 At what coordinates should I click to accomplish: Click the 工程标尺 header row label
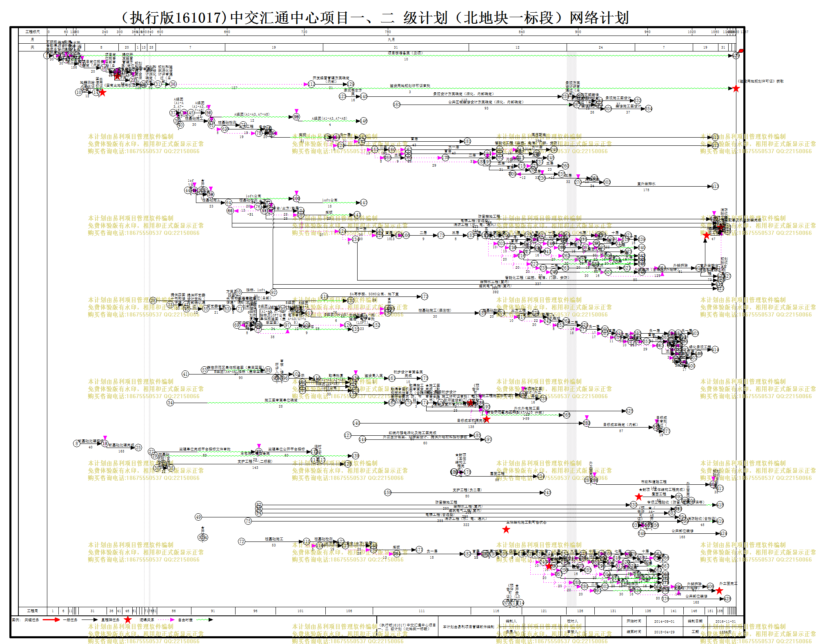[x=33, y=32]
